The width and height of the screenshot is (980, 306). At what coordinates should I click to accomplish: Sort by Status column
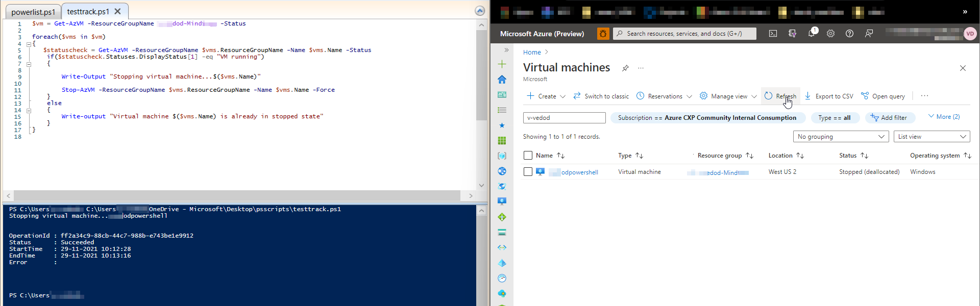853,156
